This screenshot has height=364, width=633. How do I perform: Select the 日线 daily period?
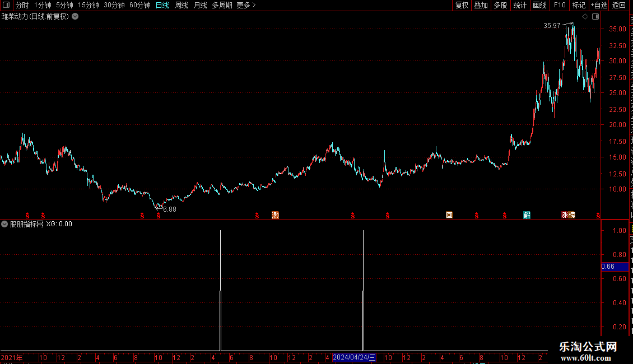click(x=162, y=5)
